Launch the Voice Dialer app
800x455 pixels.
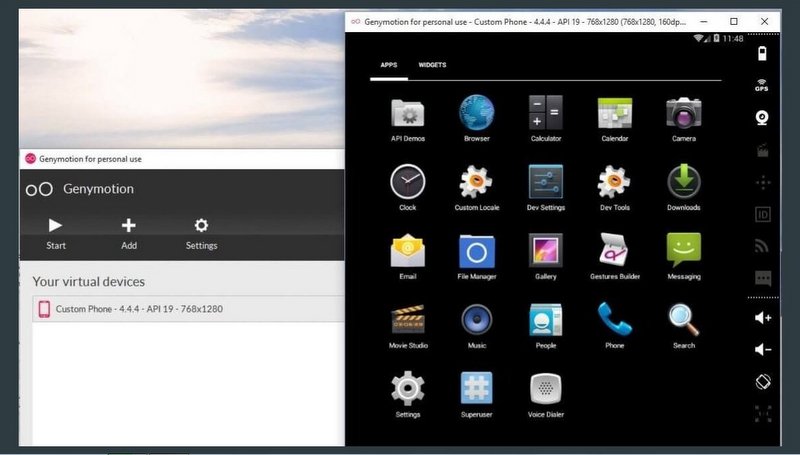(545, 394)
